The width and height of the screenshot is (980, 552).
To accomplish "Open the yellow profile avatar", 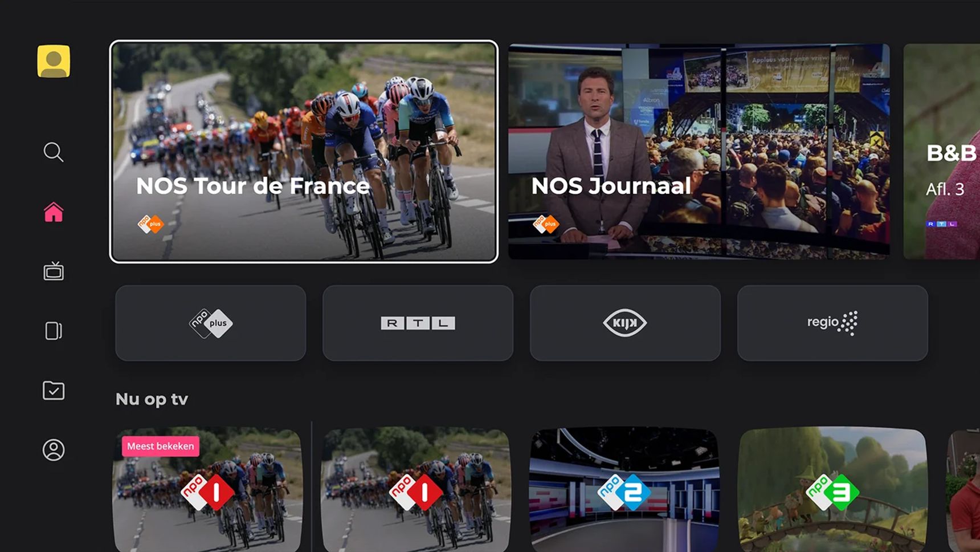I will click(54, 61).
